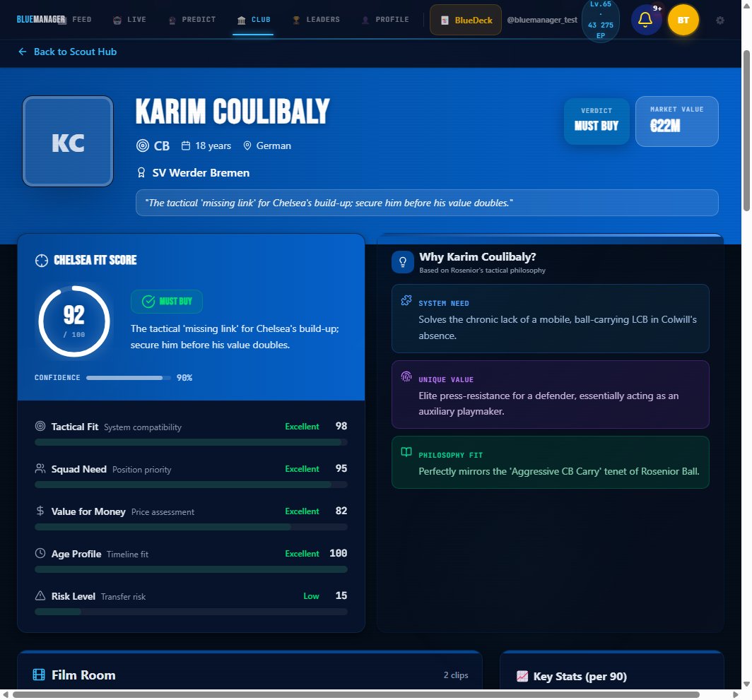Open the BlueDeck button
This screenshot has height=700, width=752.
[466, 20]
